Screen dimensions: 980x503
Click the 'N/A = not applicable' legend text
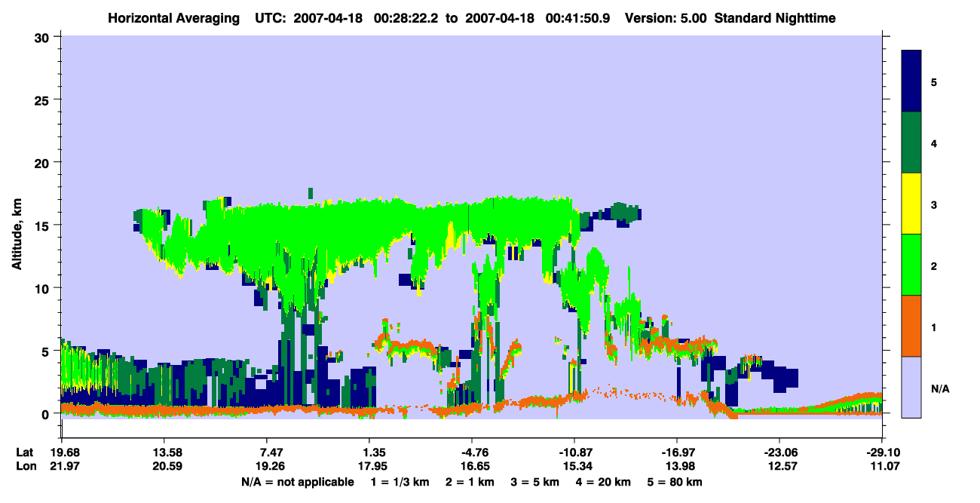click(297, 482)
